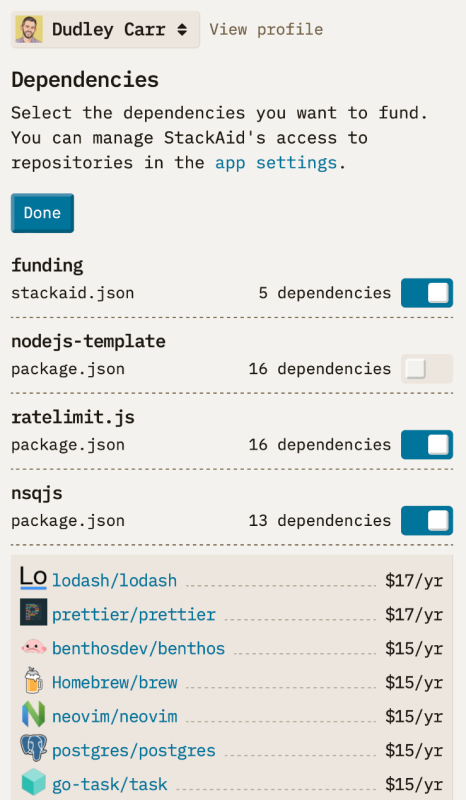This screenshot has height=800, width=466.
Task: Click the Homebrew beer mug icon
Action: click(x=33, y=681)
